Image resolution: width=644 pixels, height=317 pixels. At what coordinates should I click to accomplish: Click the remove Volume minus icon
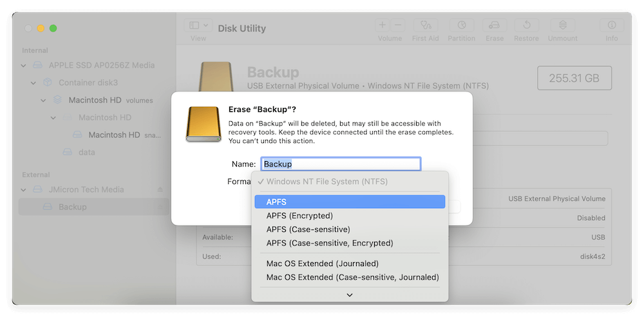398,25
